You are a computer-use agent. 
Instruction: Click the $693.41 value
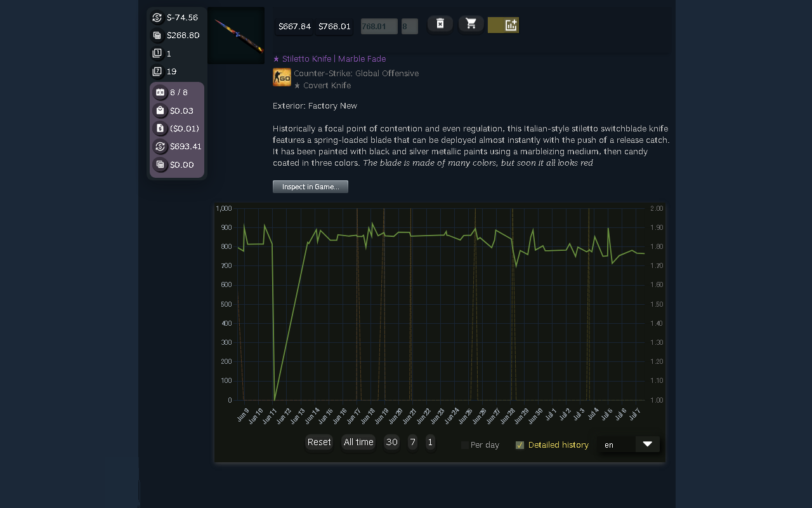(186, 147)
